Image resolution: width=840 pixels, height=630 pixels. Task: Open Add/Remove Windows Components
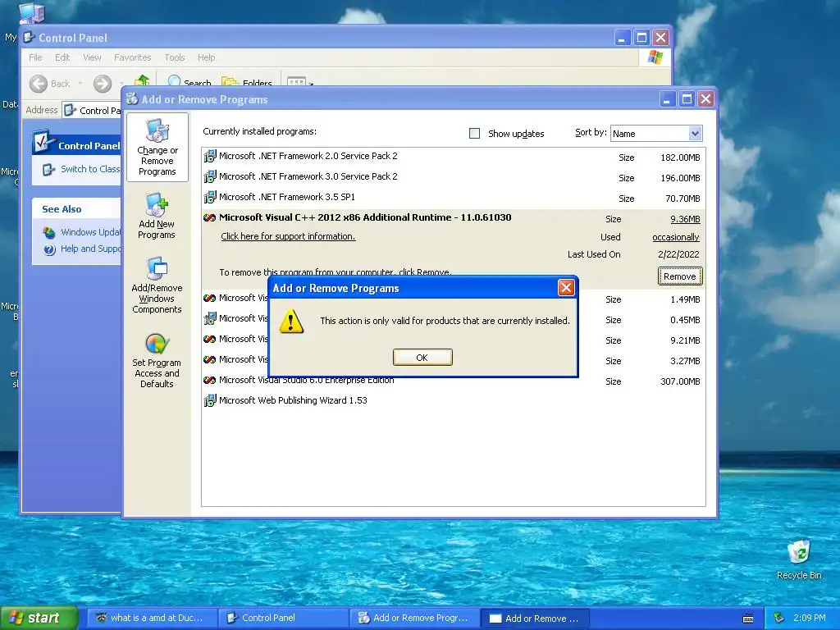[x=157, y=285]
